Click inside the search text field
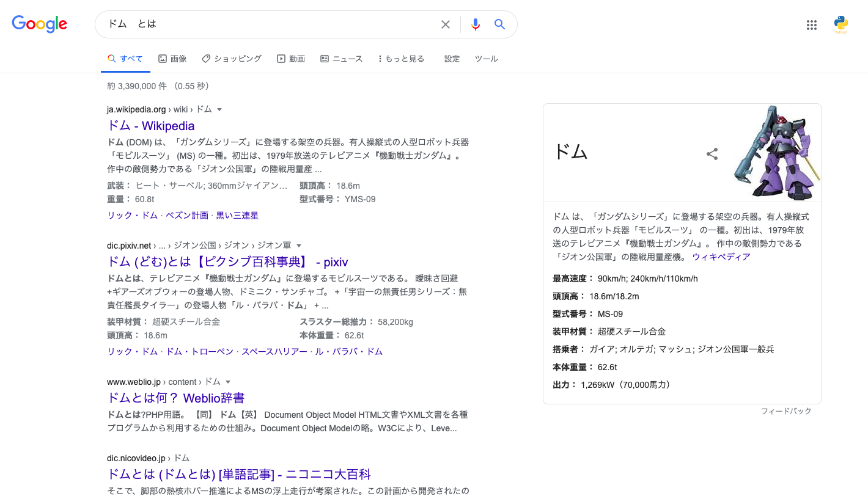This screenshot has height=496, width=868. [269, 24]
